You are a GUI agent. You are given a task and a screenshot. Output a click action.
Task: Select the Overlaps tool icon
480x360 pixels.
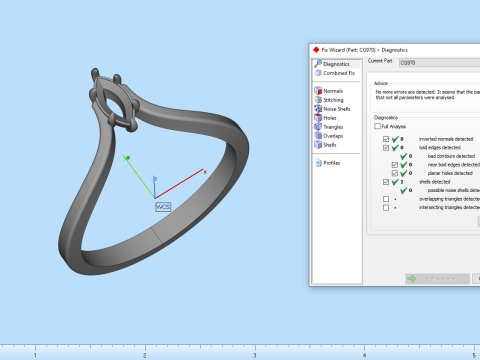[318, 136]
